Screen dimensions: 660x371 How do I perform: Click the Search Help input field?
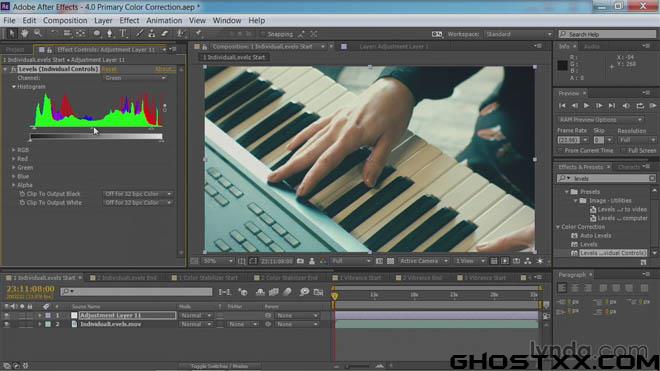coord(607,34)
